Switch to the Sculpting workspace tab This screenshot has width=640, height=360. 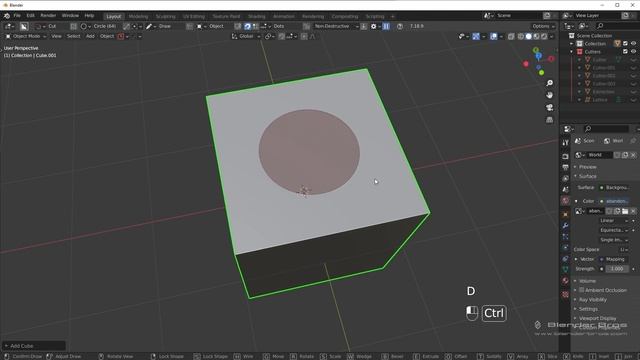166,16
